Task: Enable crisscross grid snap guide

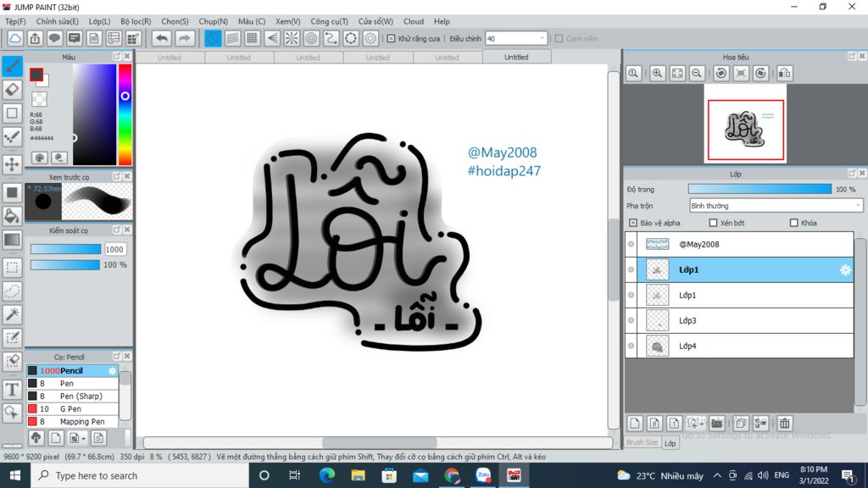Action: click(252, 38)
